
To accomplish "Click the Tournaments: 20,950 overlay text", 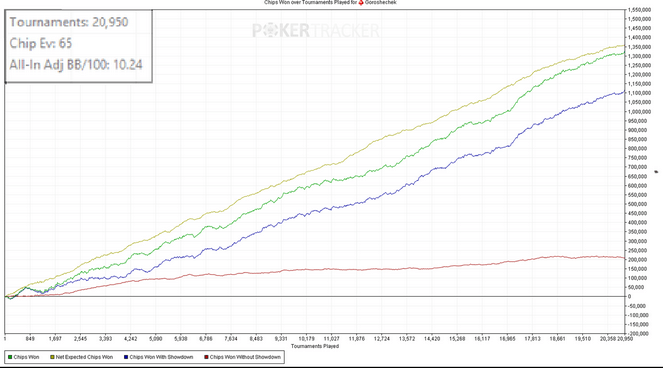I will pyautogui.click(x=69, y=22).
